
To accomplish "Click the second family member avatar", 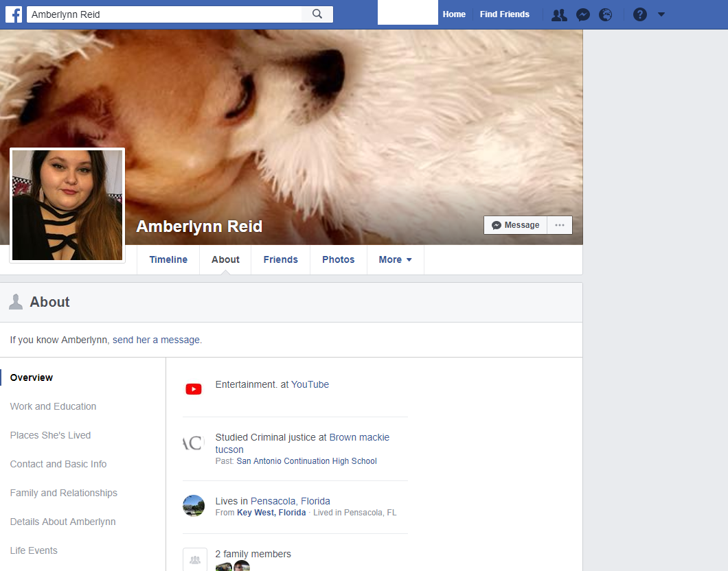I will pos(242,566).
